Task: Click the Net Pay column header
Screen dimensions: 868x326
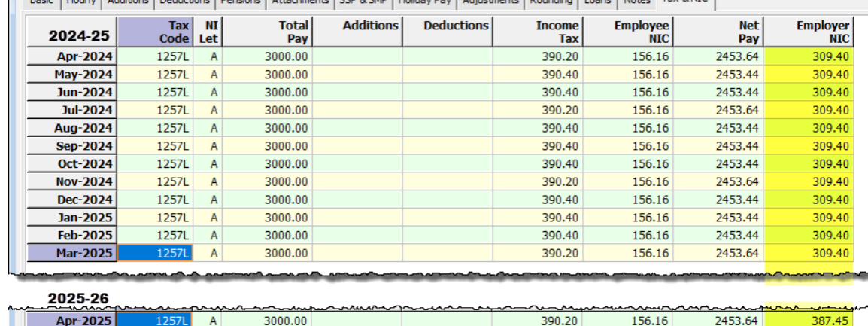Action: click(x=718, y=32)
